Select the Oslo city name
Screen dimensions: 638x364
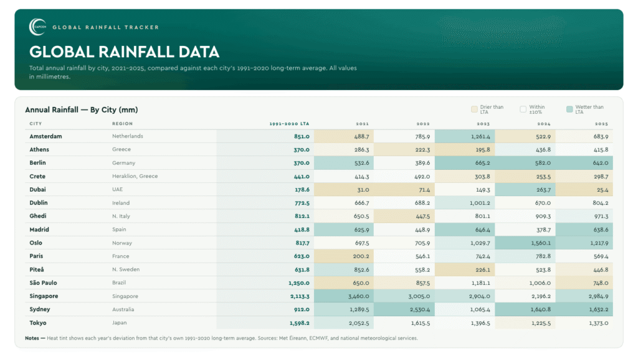[x=36, y=243]
